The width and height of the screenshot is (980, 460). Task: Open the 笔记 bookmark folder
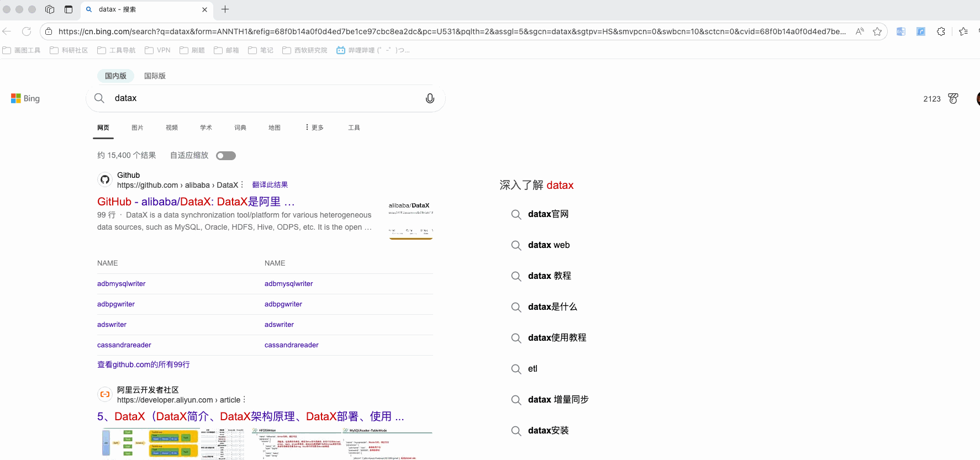[261, 50]
